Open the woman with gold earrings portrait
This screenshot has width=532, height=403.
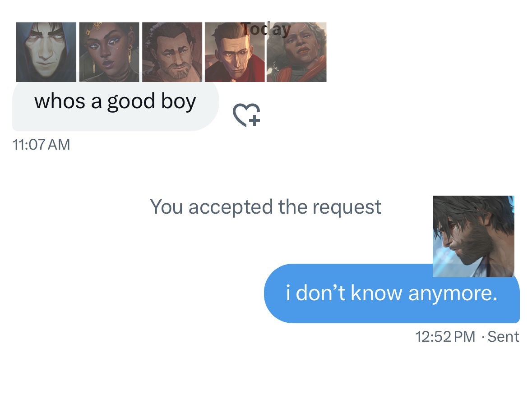point(109,52)
